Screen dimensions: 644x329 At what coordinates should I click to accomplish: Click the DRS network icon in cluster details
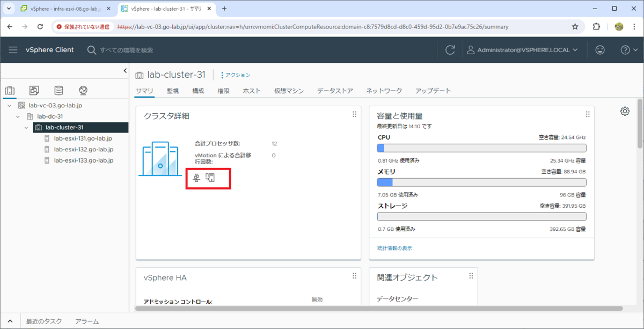pos(197,178)
